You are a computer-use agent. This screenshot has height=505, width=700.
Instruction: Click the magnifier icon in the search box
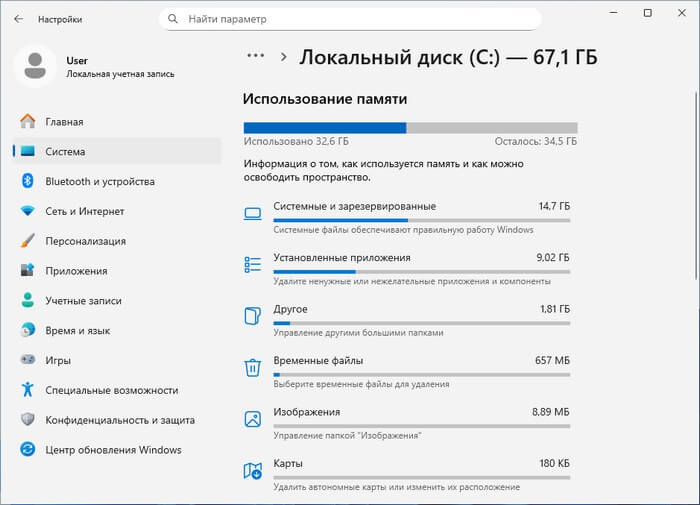pyautogui.click(x=175, y=19)
